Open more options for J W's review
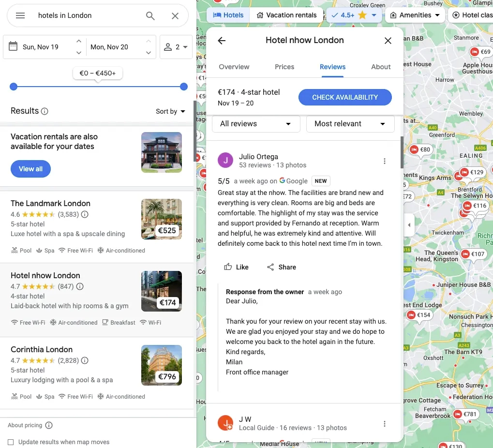Viewport: 493px width, 448px height. tap(384, 424)
